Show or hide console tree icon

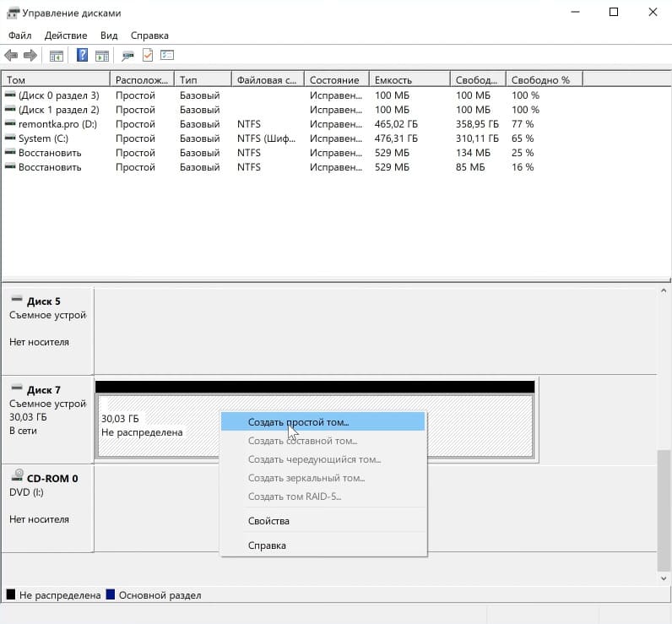click(57, 55)
